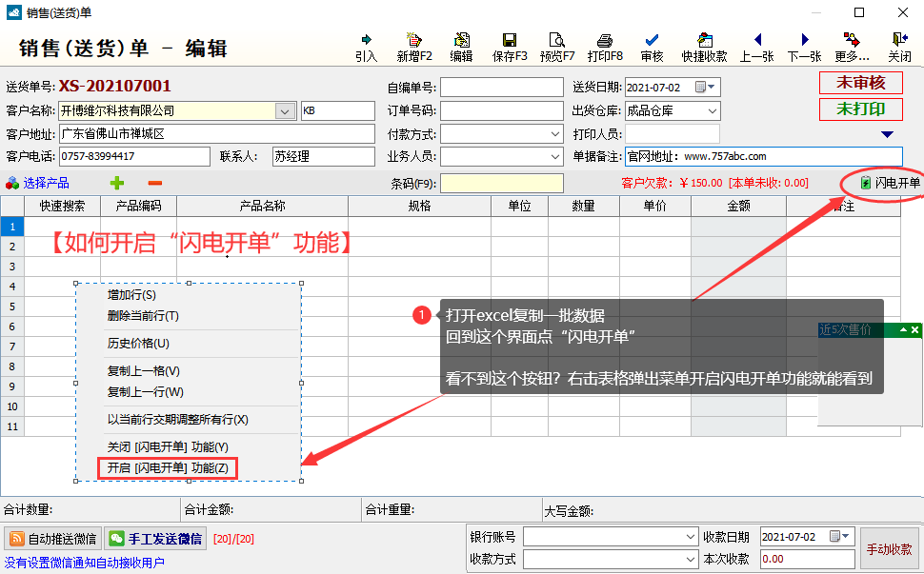924x574 pixels.
Task: Click the XS-202107001 order number
Action: click(x=115, y=86)
